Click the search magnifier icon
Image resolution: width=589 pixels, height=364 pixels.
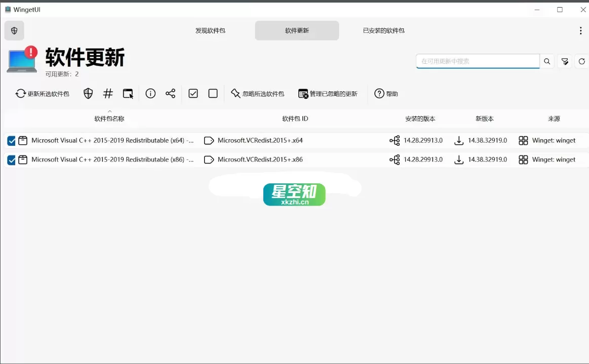point(547,61)
